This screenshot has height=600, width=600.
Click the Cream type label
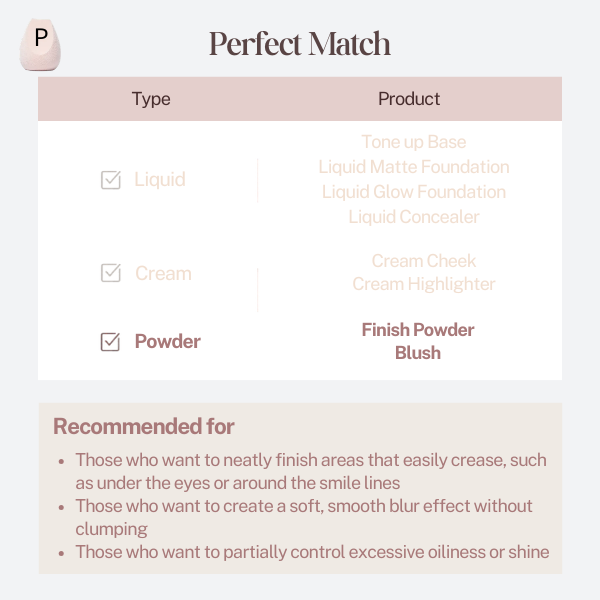click(x=163, y=273)
